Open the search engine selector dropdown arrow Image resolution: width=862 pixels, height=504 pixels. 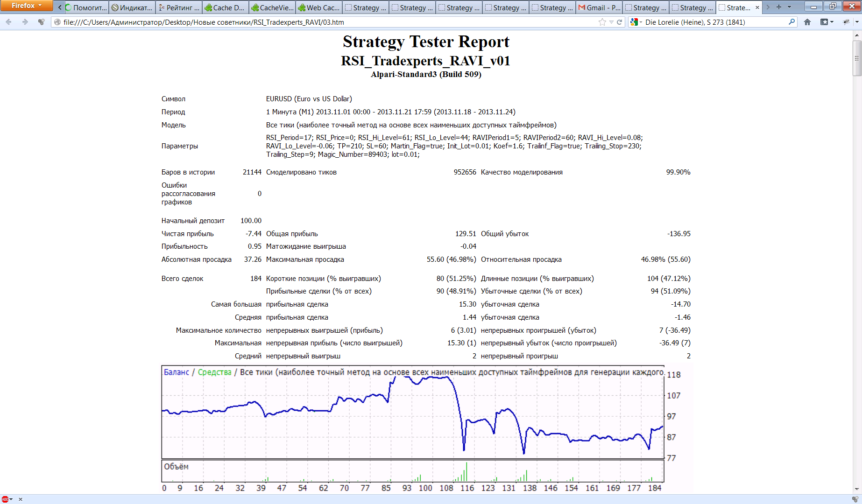point(641,22)
